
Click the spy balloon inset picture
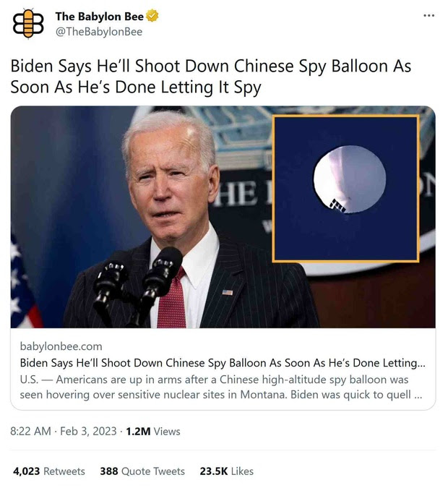pos(345,189)
